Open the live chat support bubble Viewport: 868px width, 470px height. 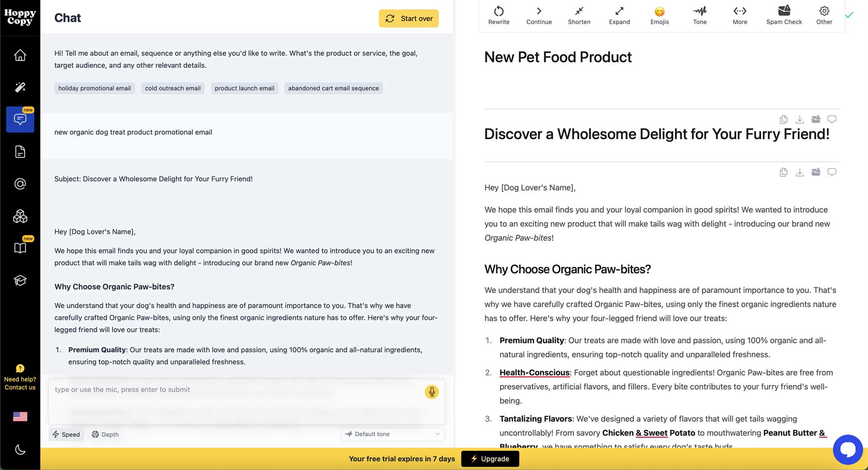tap(847, 450)
